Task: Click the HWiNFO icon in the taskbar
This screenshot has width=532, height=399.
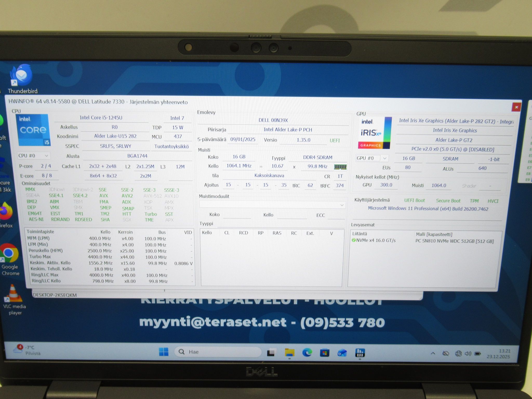Action: [360, 353]
